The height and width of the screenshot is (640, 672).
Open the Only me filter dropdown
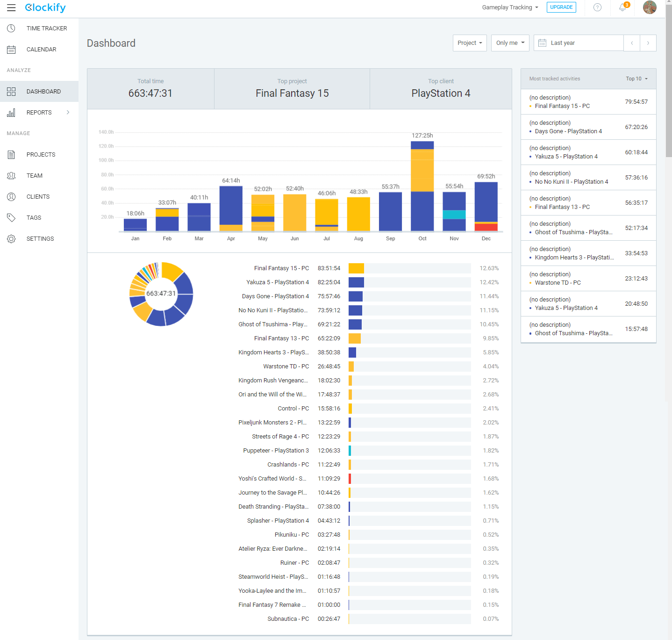(510, 43)
